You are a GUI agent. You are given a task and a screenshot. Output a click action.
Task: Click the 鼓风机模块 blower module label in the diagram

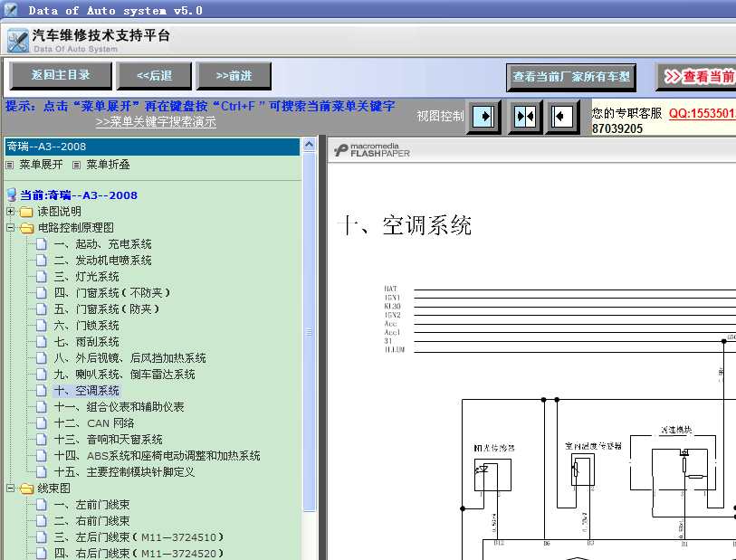675,430
